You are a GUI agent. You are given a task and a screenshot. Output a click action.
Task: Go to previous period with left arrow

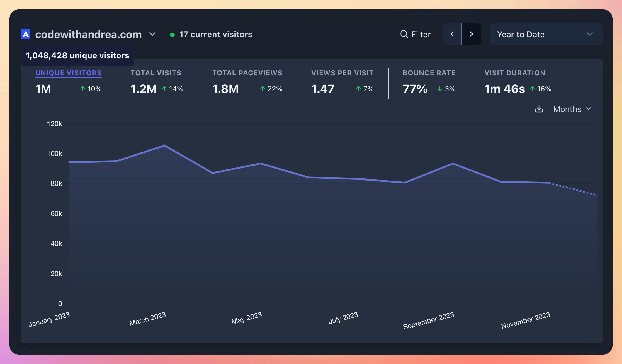coord(452,34)
